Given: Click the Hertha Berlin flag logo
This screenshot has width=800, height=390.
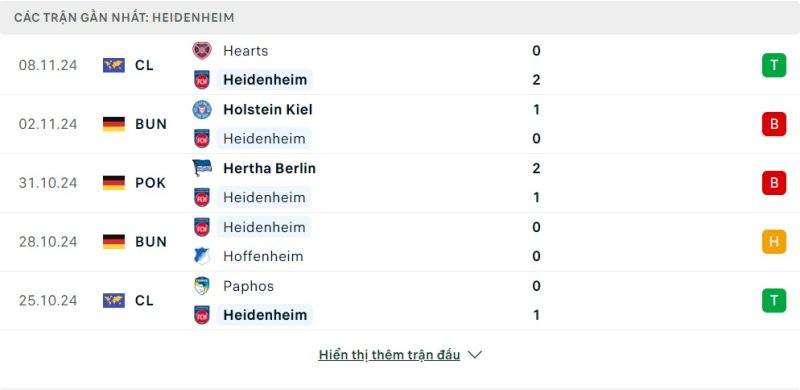Looking at the screenshot, I should click(202, 168).
